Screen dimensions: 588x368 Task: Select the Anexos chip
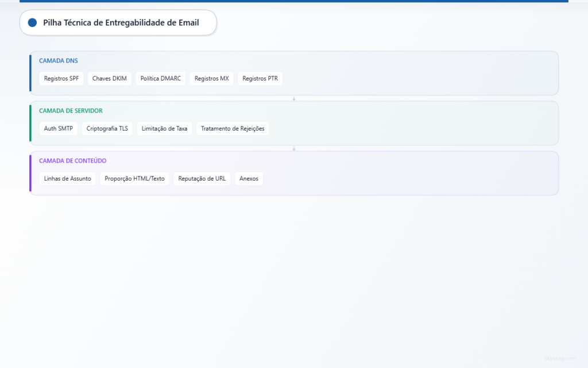249,179
